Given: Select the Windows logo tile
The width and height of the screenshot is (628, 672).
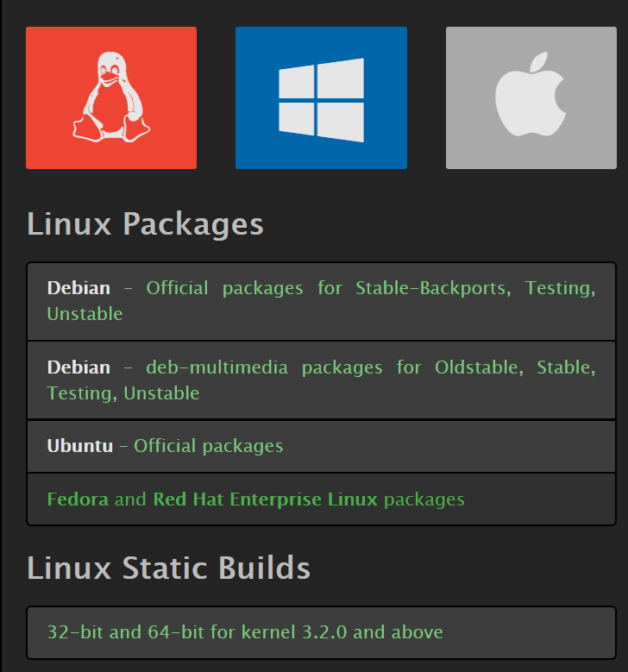Looking at the screenshot, I should coord(321,97).
